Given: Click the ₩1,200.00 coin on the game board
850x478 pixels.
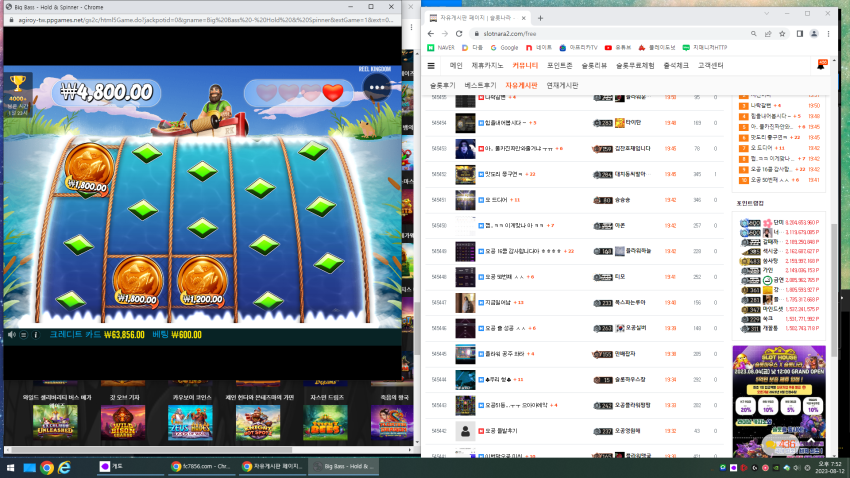Looking at the screenshot, I should pos(202,282).
